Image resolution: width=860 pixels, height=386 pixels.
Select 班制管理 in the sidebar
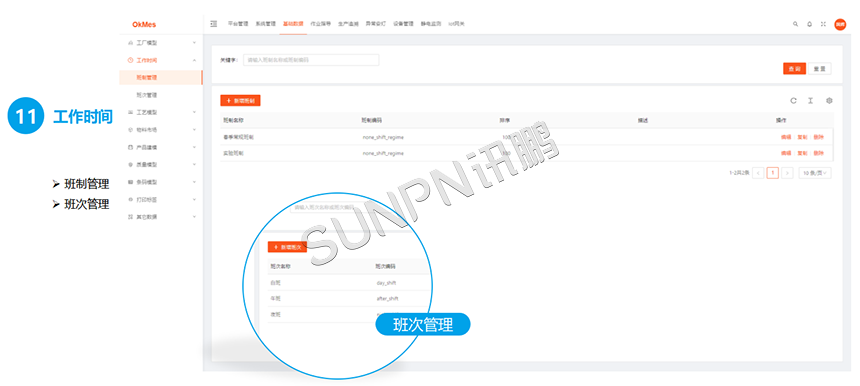pos(160,77)
